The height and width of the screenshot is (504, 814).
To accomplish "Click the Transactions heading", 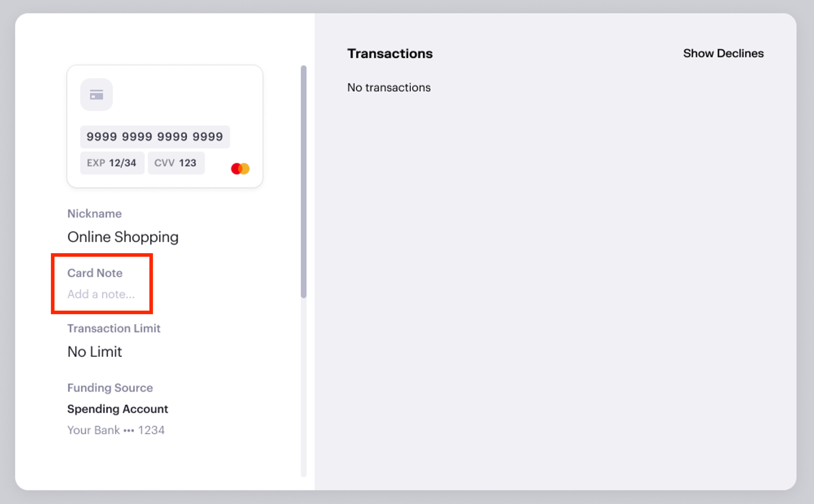I will [390, 53].
